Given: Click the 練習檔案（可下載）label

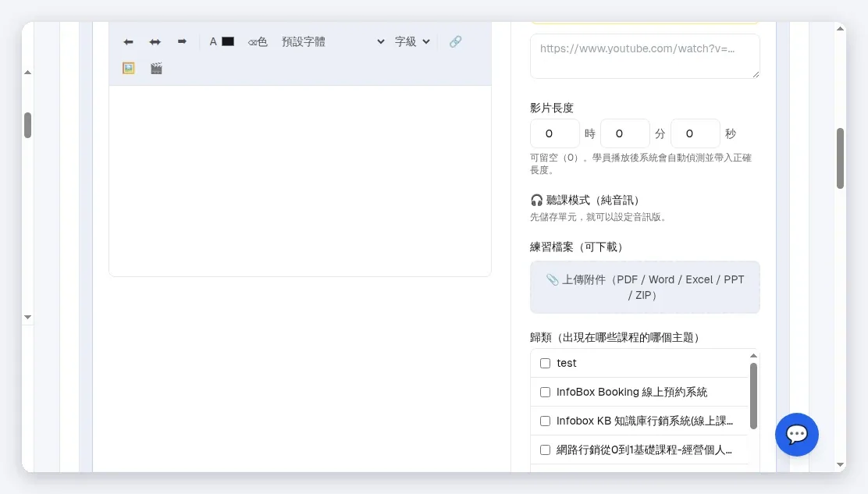Looking at the screenshot, I should coord(577,247).
